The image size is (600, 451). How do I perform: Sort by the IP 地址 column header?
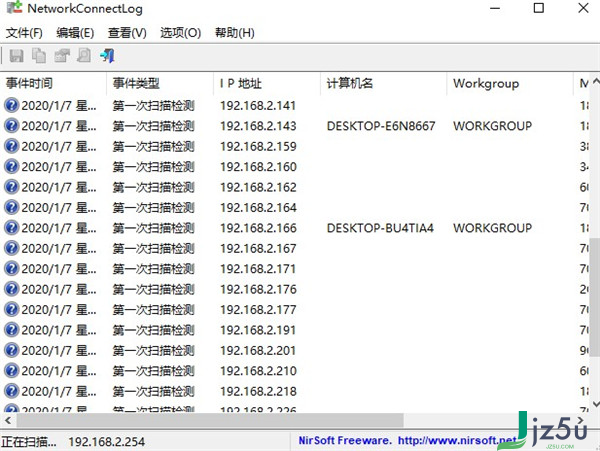point(267,83)
